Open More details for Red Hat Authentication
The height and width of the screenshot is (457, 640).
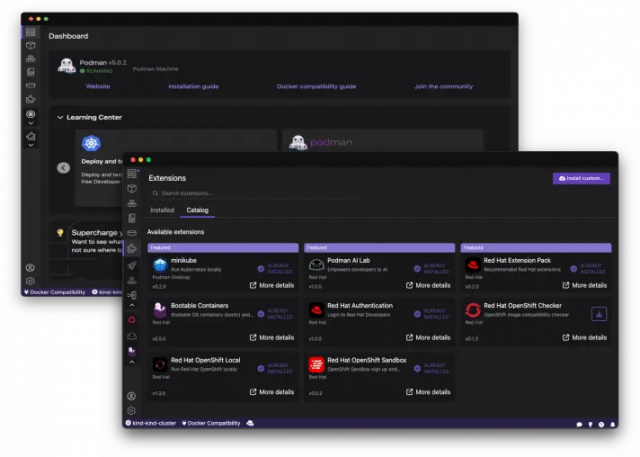click(428, 337)
